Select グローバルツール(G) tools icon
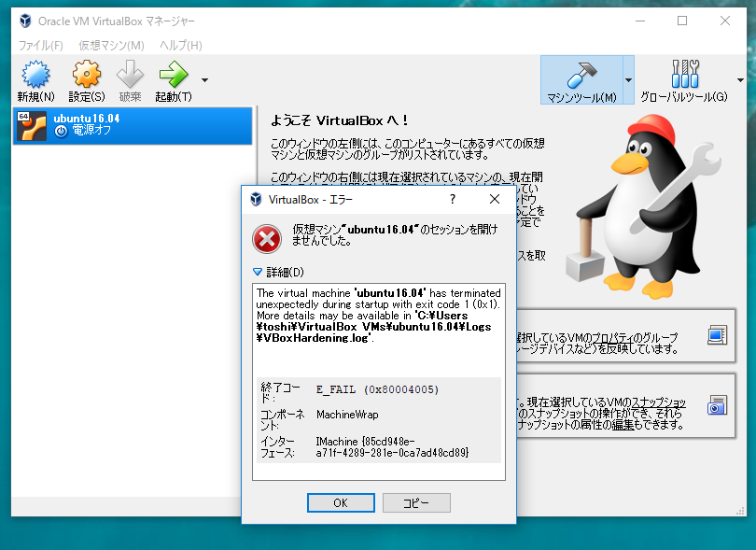756x550 pixels. click(x=685, y=74)
